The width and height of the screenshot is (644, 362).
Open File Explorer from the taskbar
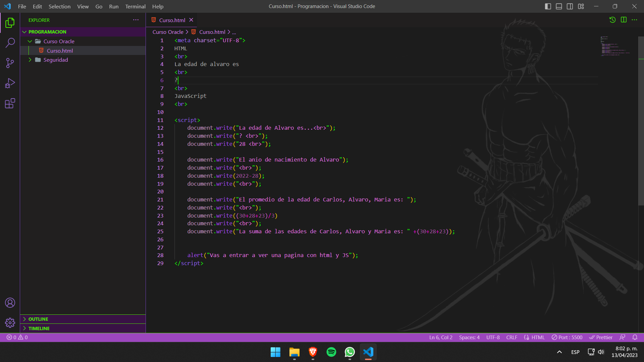294,352
